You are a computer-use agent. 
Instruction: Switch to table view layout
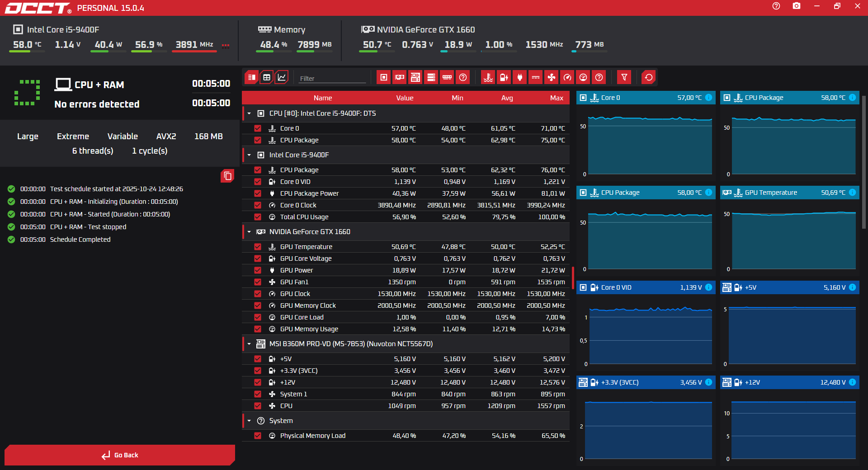(x=267, y=77)
